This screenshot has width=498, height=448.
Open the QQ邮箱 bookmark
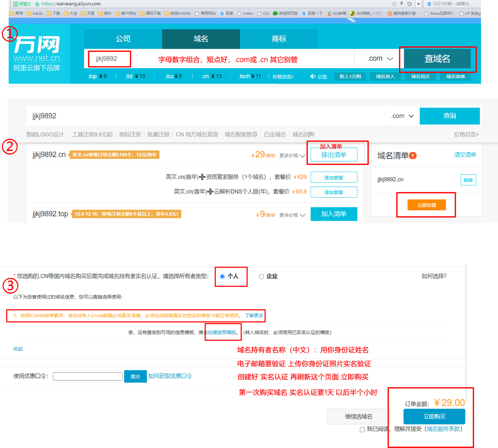tap(336, 13)
